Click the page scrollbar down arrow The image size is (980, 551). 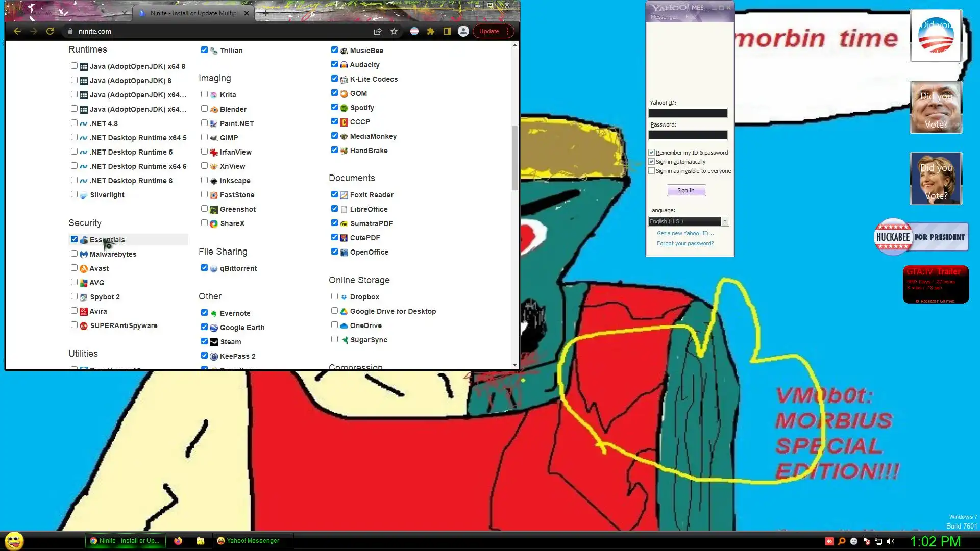(514, 365)
